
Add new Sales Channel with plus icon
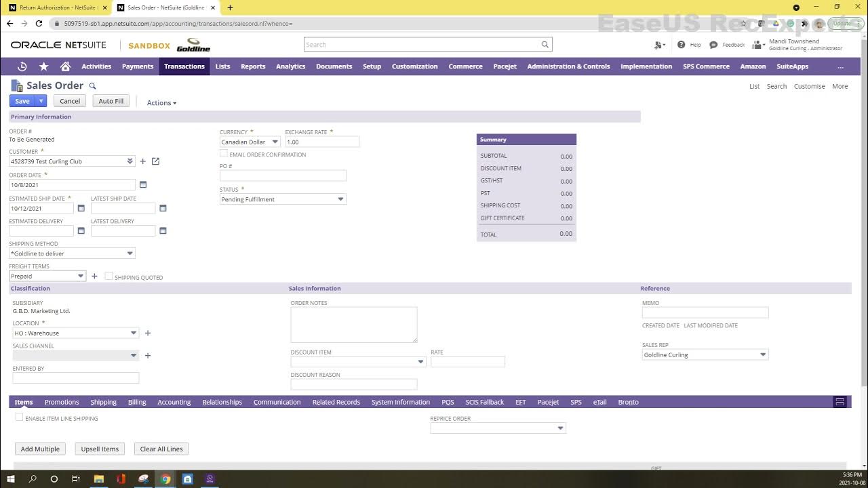[x=148, y=355]
